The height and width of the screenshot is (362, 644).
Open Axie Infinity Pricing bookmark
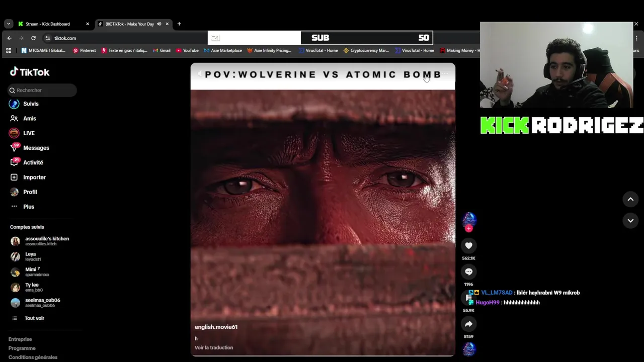(x=269, y=50)
